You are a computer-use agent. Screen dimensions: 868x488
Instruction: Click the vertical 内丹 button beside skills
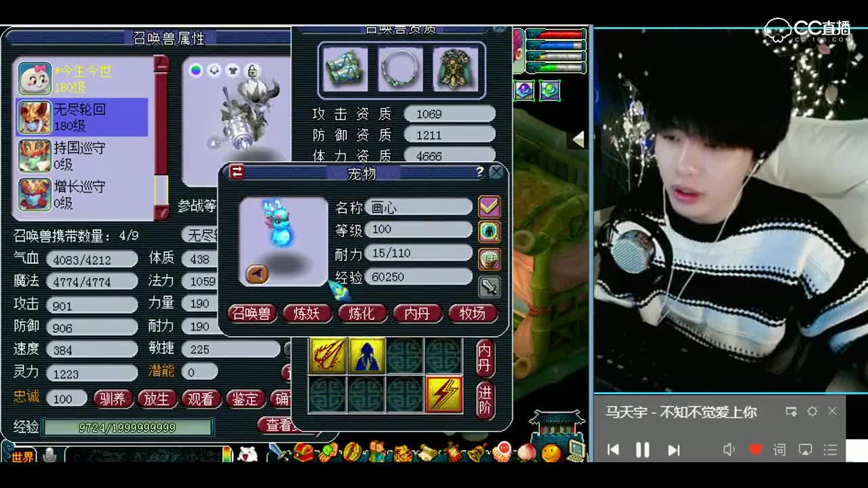click(x=484, y=358)
